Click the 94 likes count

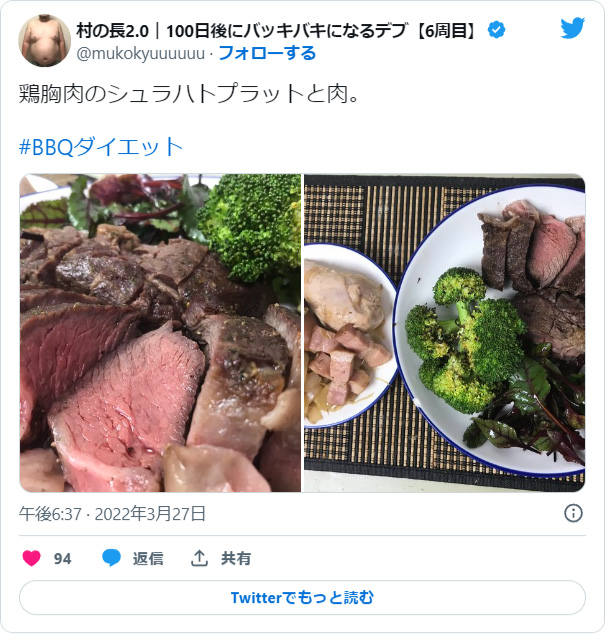(62, 558)
